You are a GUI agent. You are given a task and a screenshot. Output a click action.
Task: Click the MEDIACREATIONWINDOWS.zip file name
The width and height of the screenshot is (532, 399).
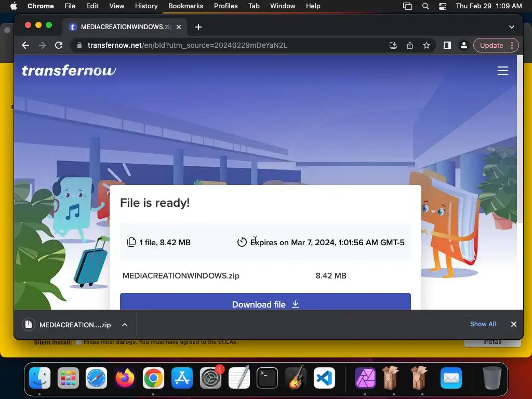click(x=181, y=275)
